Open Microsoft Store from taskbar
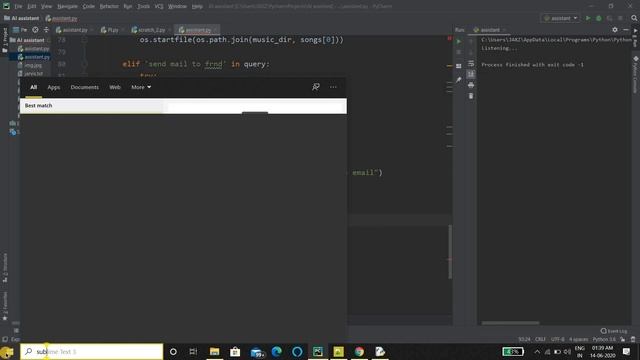Viewport: 640px width, 360px height. [x=235, y=351]
